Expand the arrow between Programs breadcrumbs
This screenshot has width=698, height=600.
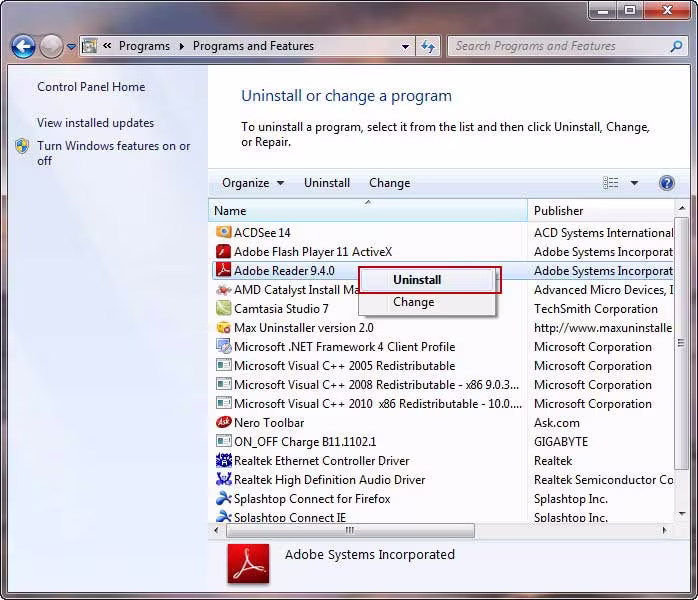pos(182,46)
